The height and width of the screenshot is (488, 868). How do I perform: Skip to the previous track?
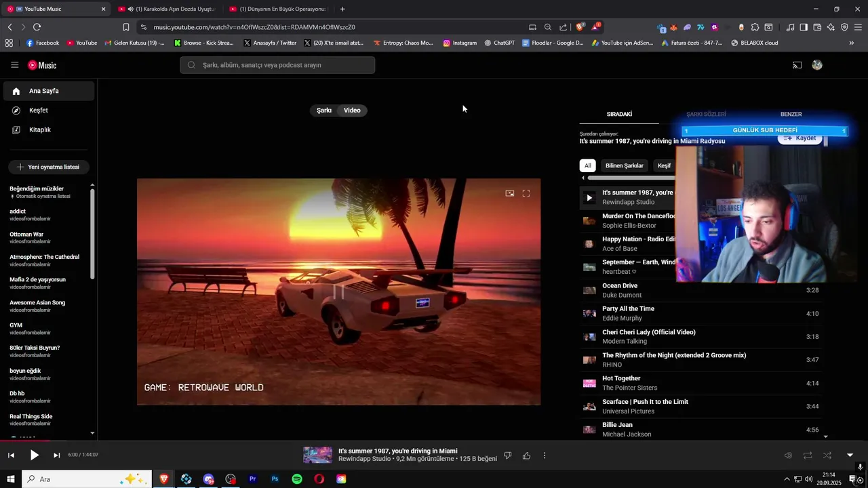(x=11, y=455)
